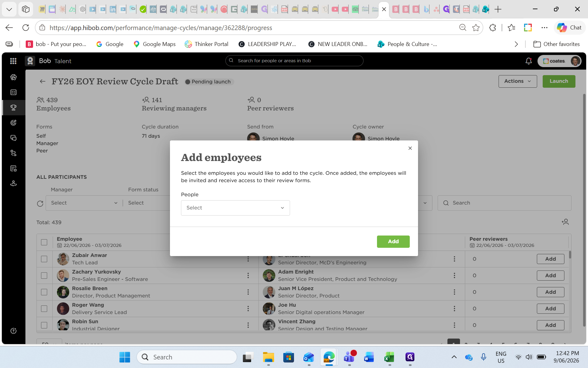Open the conversations chat sidebar icon
588x368 pixels.
point(13,138)
